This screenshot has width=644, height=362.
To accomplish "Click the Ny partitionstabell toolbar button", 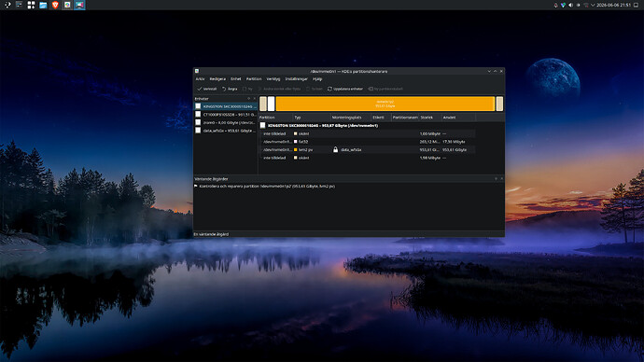I will point(385,89).
